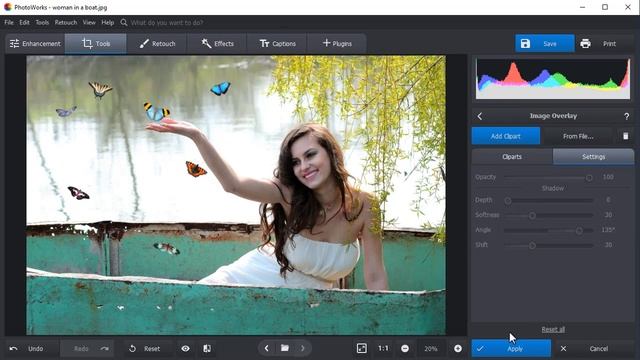The width and height of the screenshot is (640, 360).
Task: Go to previous image arrow
Action: 267,348
